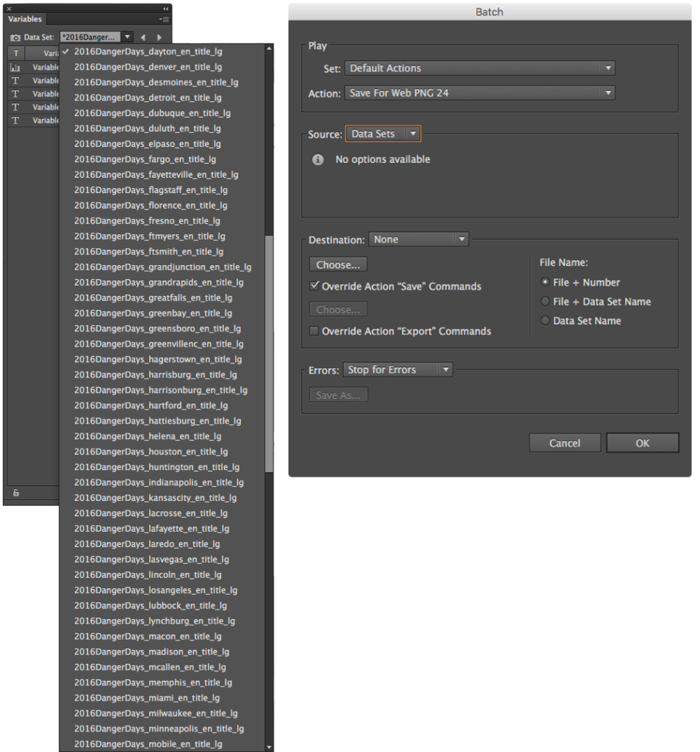Go to the next data set arrow
This screenshot has width=700, height=752.
coord(159,37)
